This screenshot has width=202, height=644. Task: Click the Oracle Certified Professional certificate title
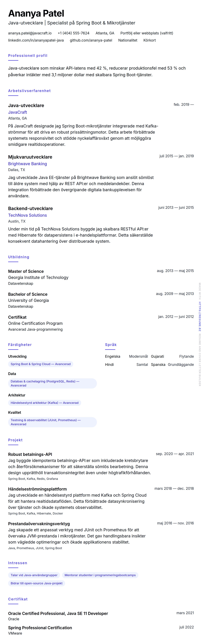point(58,613)
